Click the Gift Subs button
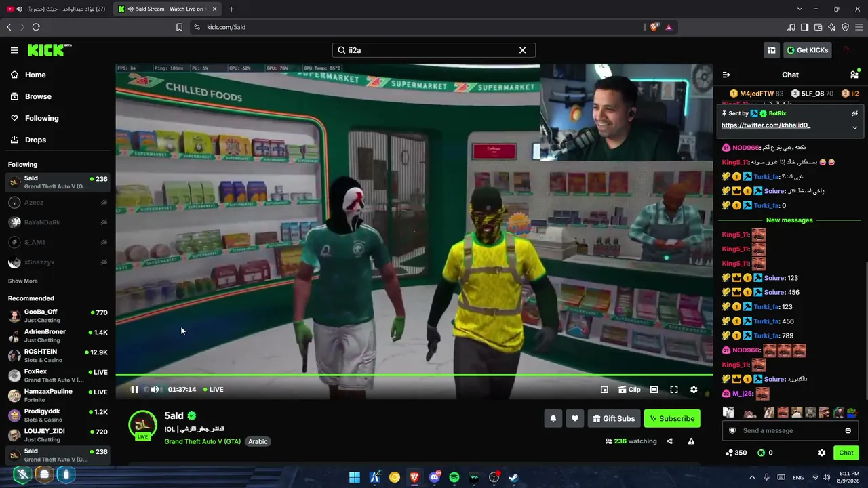 614,418
